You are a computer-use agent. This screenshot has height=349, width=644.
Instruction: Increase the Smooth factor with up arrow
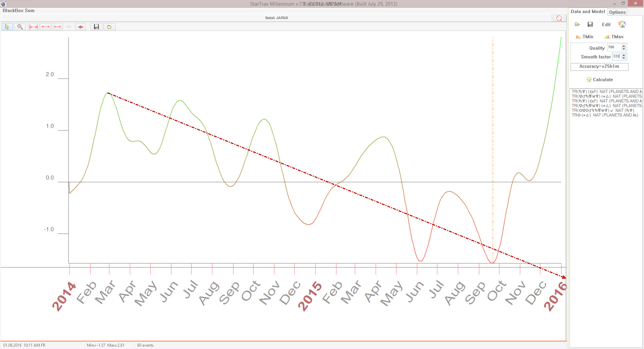click(x=624, y=55)
